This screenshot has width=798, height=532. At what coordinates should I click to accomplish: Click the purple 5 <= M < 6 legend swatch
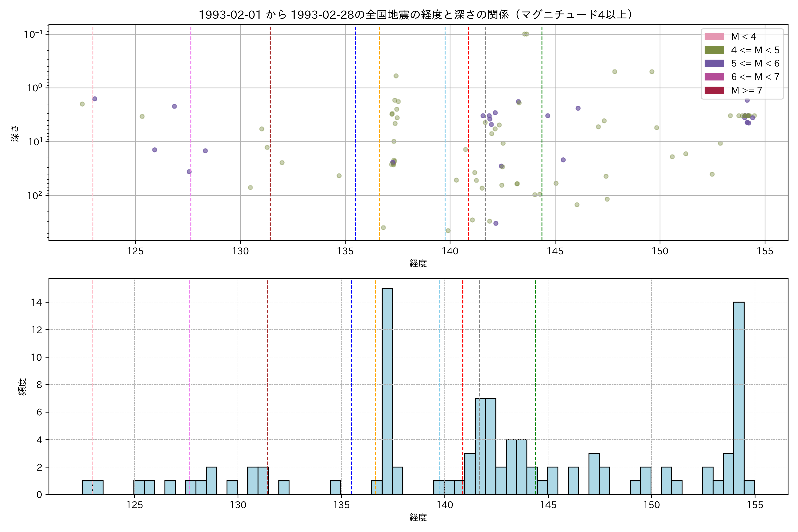(x=714, y=63)
